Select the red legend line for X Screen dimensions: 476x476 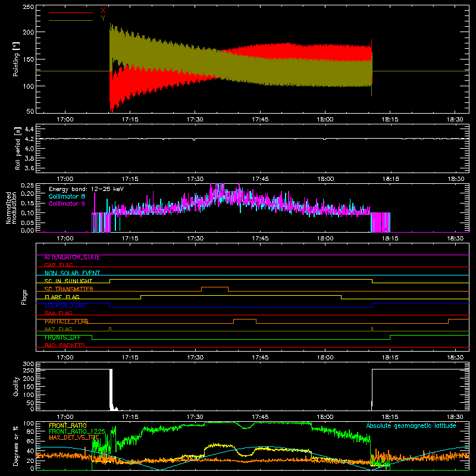(x=71, y=12)
